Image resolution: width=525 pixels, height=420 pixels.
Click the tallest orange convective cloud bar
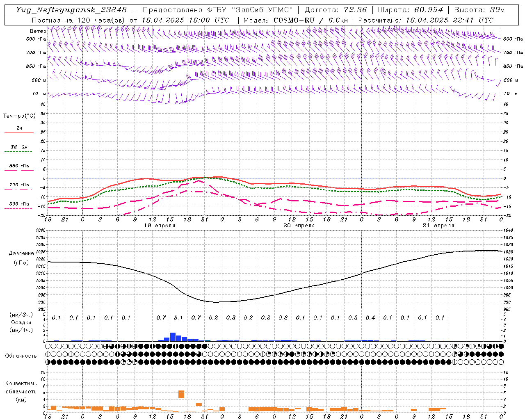coord(181,394)
